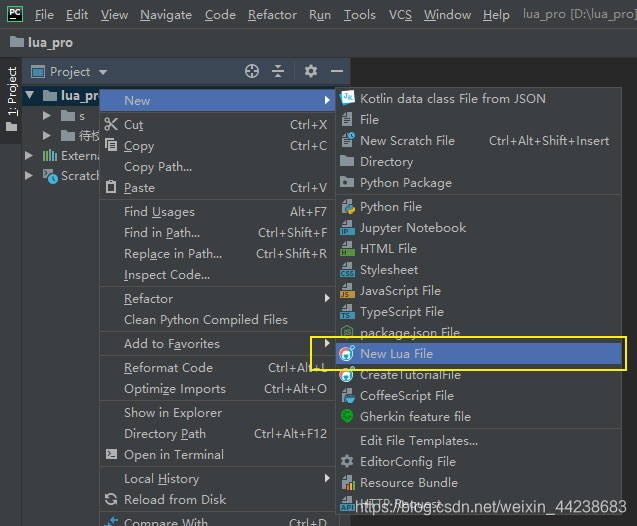Image resolution: width=637 pixels, height=526 pixels.
Task: Open the VCS menu
Action: coord(400,15)
